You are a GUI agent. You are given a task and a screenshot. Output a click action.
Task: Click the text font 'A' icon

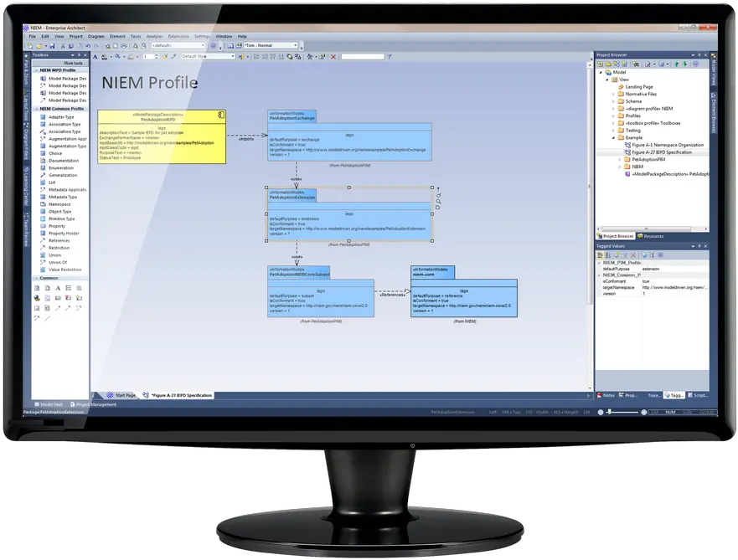pyautogui.click(x=95, y=56)
